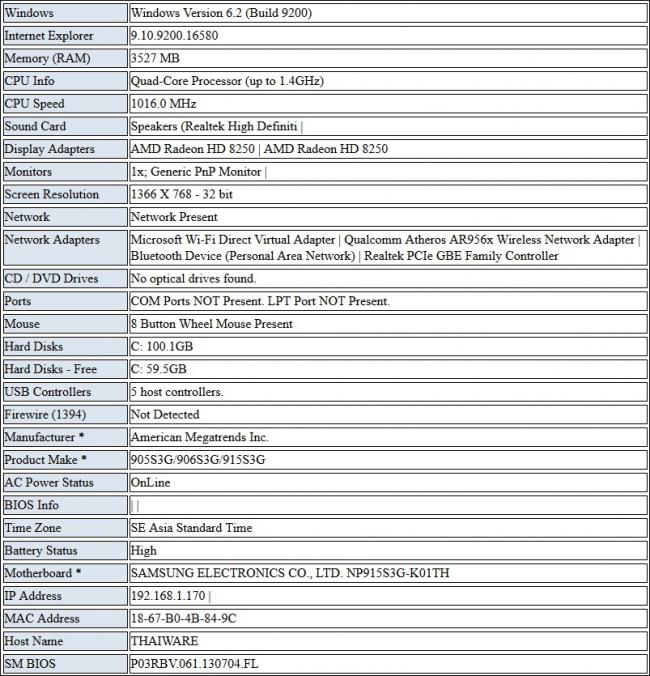
Task: Click the "USB Controllers" label
Action: click(x=48, y=392)
